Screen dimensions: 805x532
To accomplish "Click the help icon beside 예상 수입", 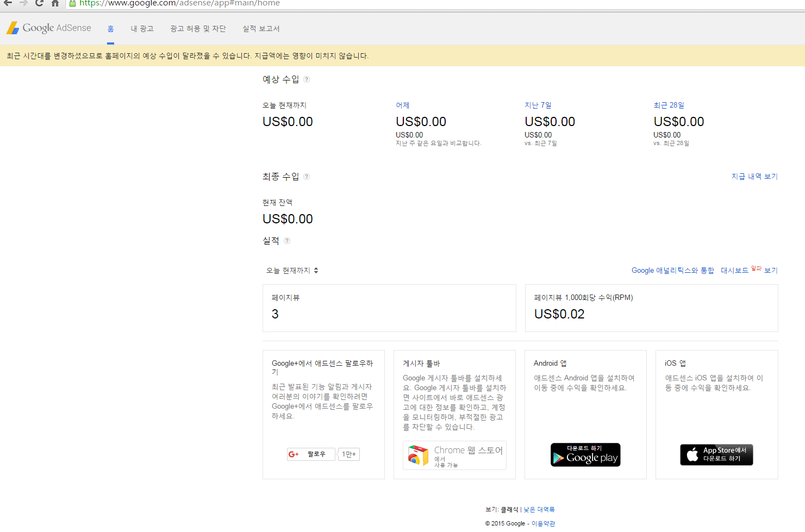I will 307,79.
